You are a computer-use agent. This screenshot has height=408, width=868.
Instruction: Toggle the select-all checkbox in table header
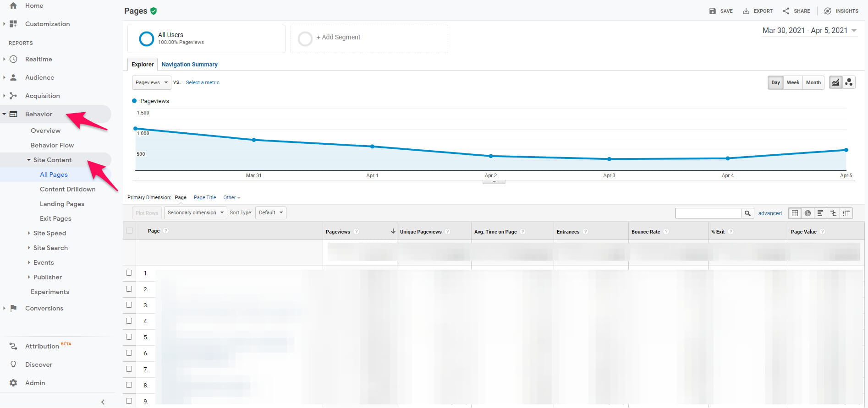(x=129, y=231)
